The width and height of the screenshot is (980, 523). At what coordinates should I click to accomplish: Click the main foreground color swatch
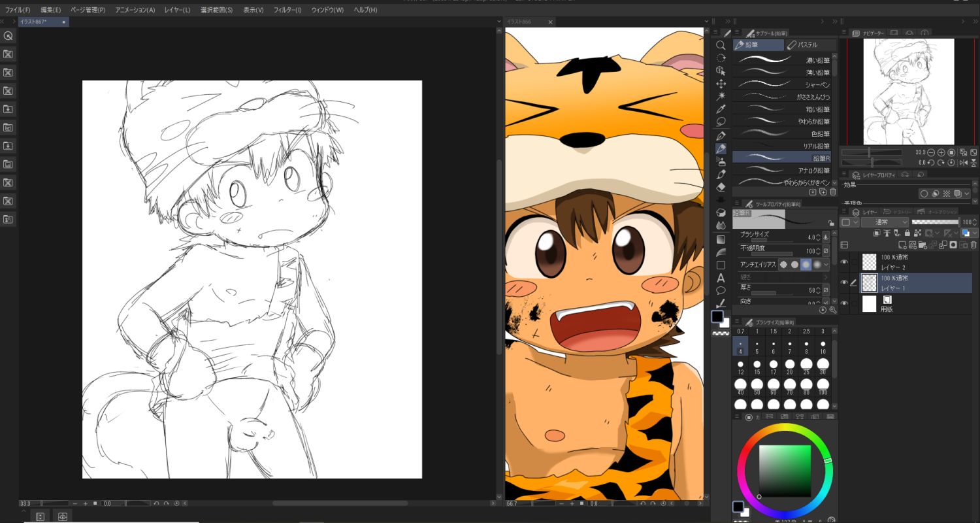point(717,317)
